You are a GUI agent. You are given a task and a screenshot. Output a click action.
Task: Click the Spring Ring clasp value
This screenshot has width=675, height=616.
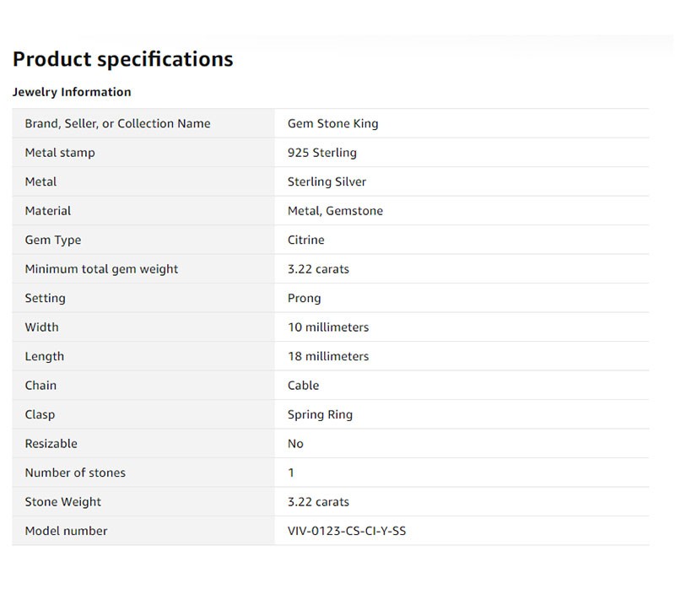[x=320, y=414]
